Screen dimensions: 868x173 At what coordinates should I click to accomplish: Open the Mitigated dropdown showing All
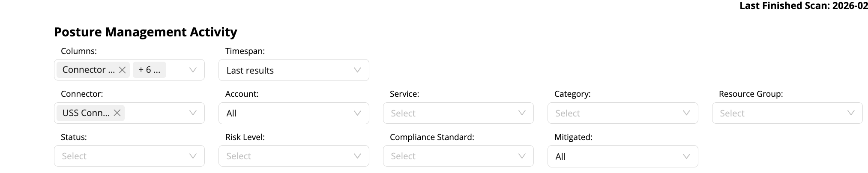617,156
